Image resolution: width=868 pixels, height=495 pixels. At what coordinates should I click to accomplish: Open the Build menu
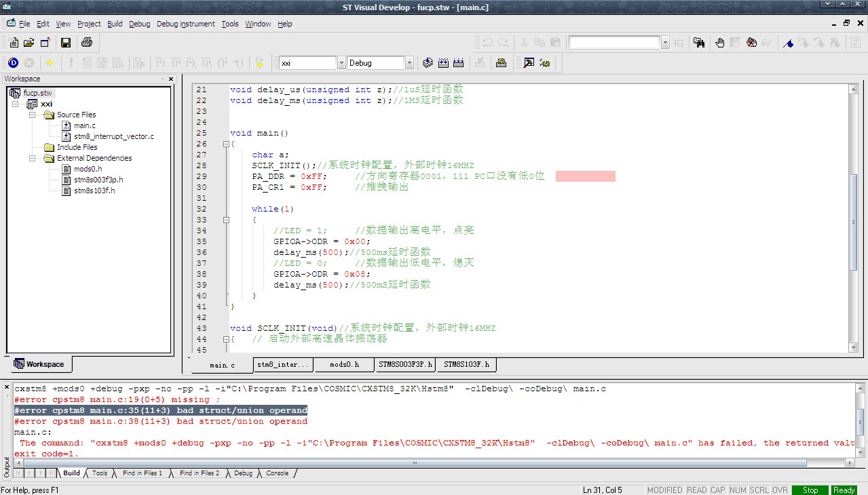click(x=115, y=24)
